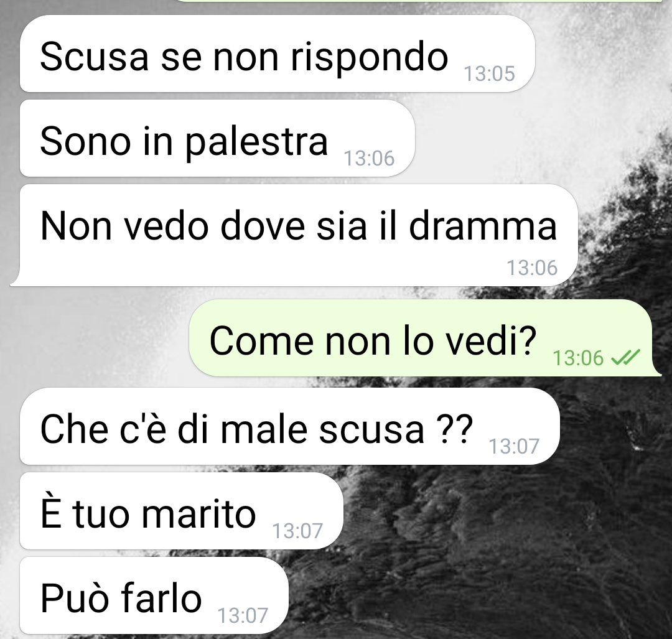Image resolution: width=672 pixels, height=639 pixels.
Task: Tap the 13:07 timestamp beside 'Può farlo'
Action: click(x=243, y=616)
